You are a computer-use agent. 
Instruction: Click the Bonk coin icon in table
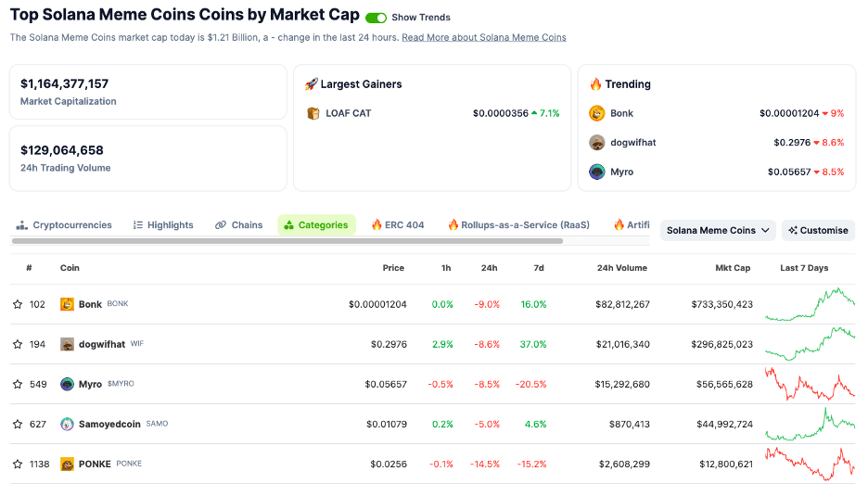pos(67,304)
